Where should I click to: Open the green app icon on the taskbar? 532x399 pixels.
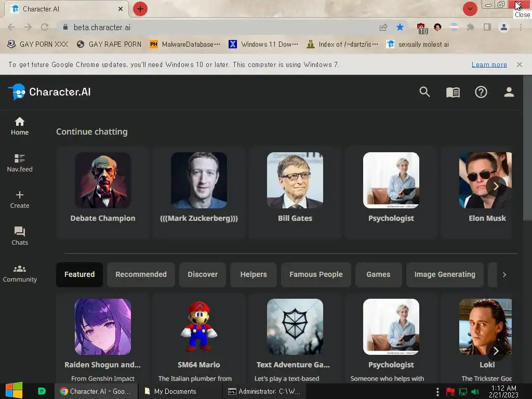(x=42, y=391)
